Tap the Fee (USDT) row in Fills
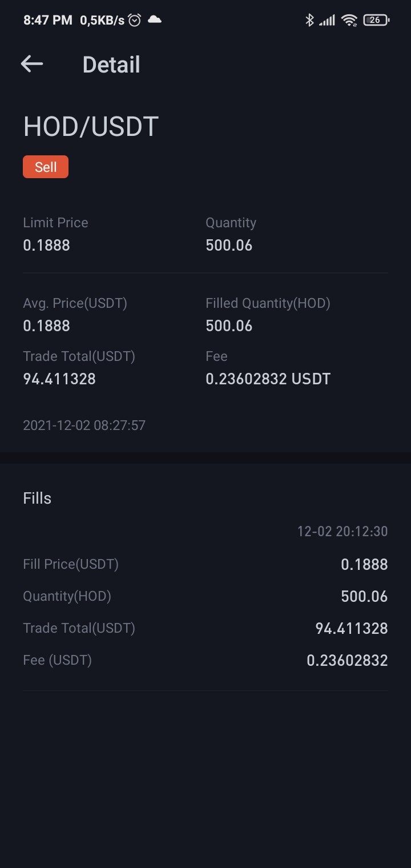Image resolution: width=411 pixels, height=868 pixels. (x=205, y=660)
